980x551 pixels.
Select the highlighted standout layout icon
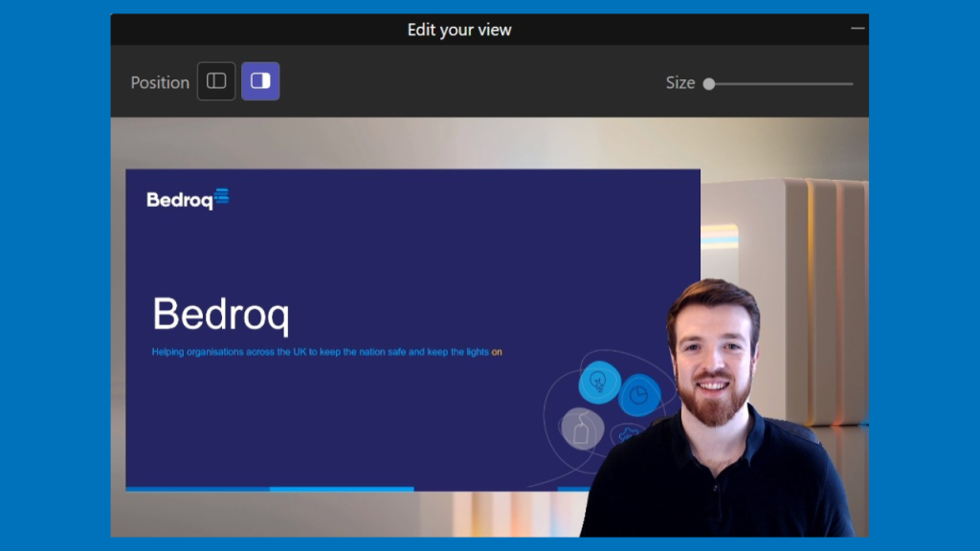pos(260,81)
